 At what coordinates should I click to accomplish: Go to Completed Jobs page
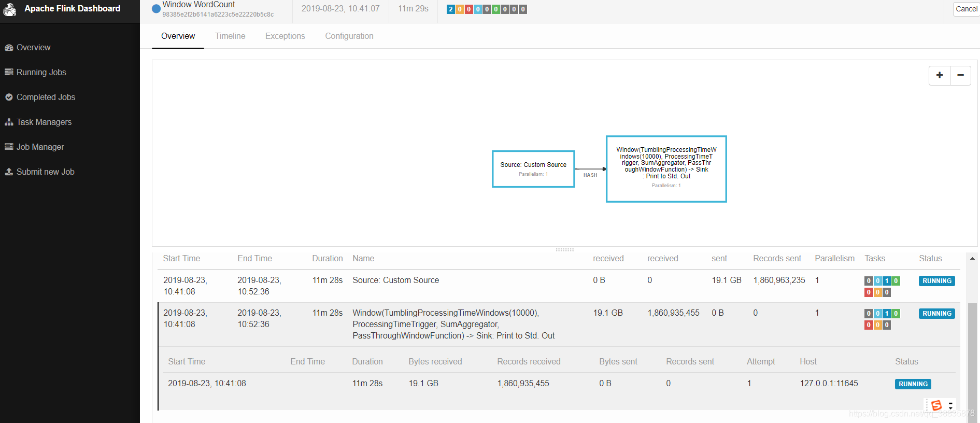46,97
